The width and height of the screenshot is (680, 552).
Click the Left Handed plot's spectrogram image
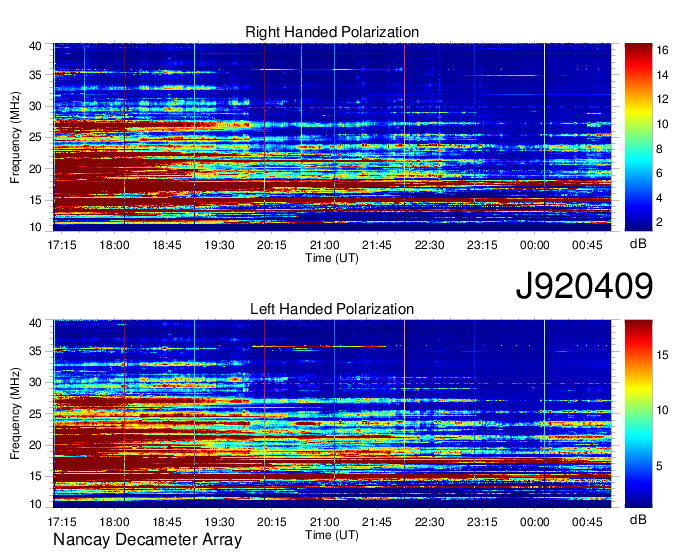(332, 414)
